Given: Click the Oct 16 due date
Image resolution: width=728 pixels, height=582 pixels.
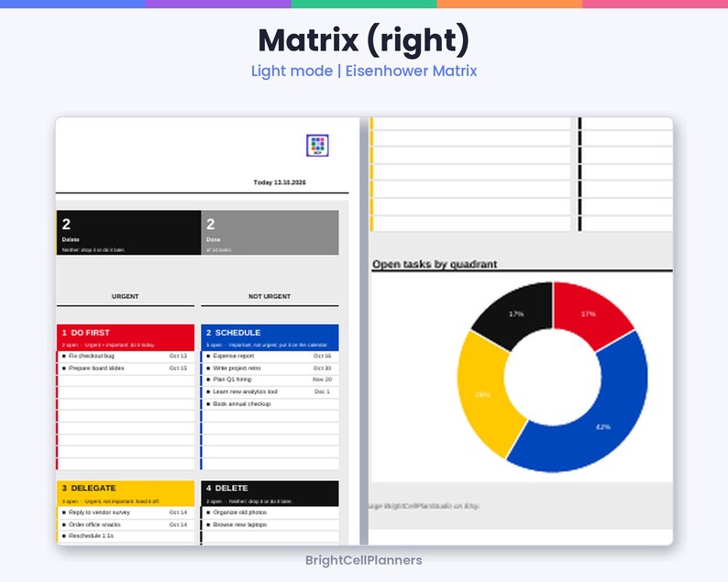Looking at the screenshot, I should click(x=322, y=356).
